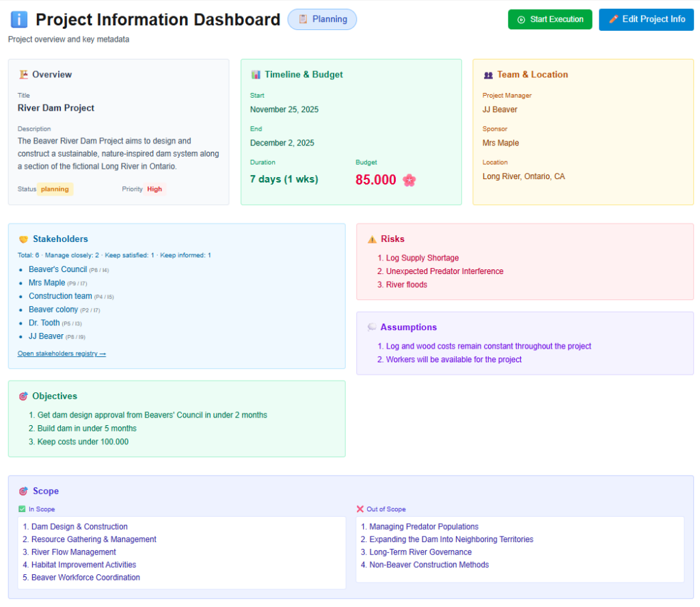The image size is (700, 607).
Task: Click the handshake icon on the Stakeholders panel
Action: 25,239
